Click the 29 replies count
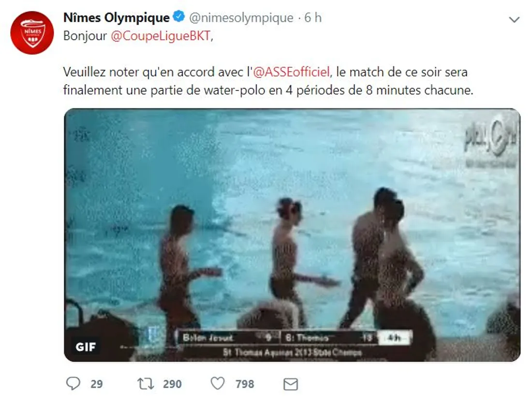The width and height of the screenshot is (532, 397). 97,384
